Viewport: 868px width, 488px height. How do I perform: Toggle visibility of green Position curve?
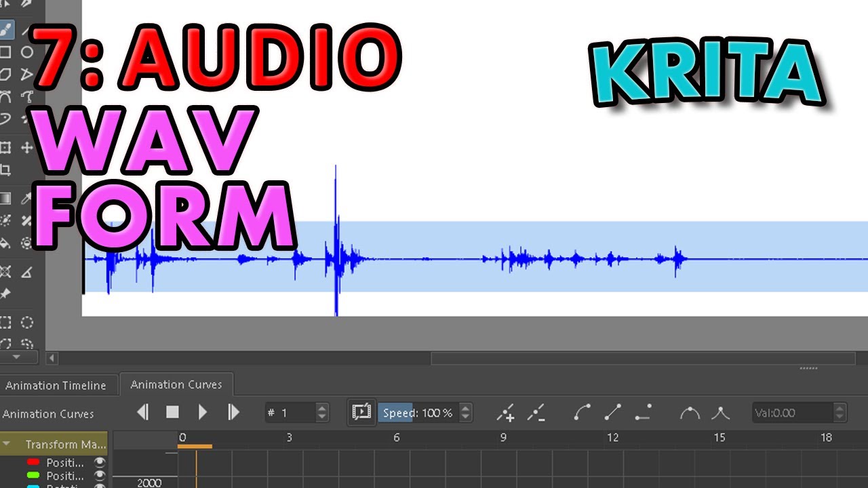click(x=100, y=476)
